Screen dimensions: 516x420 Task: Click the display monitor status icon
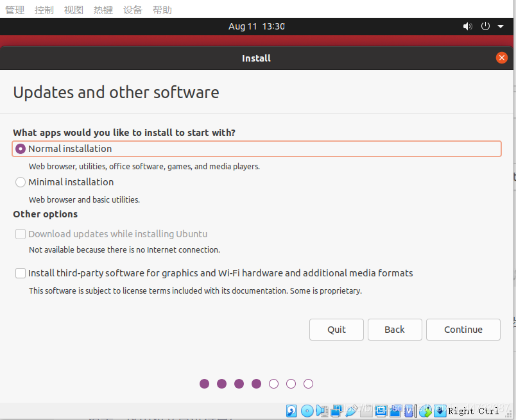(381, 411)
